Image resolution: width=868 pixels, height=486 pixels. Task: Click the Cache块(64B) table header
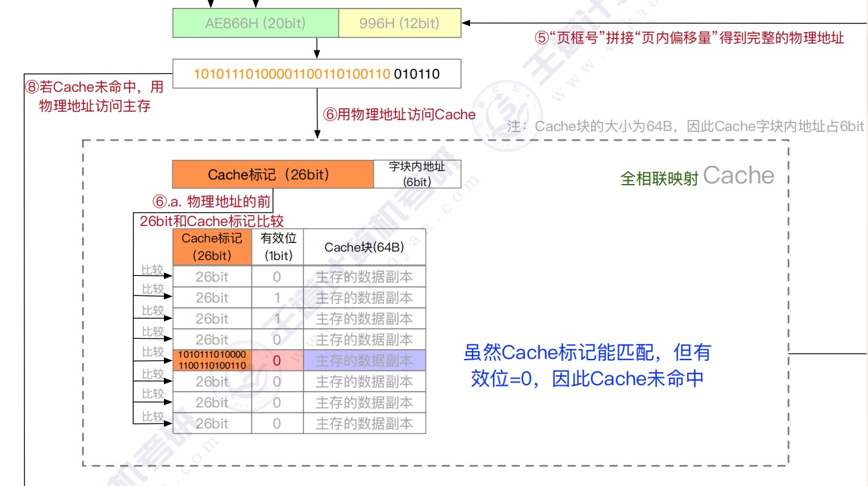pos(364,247)
